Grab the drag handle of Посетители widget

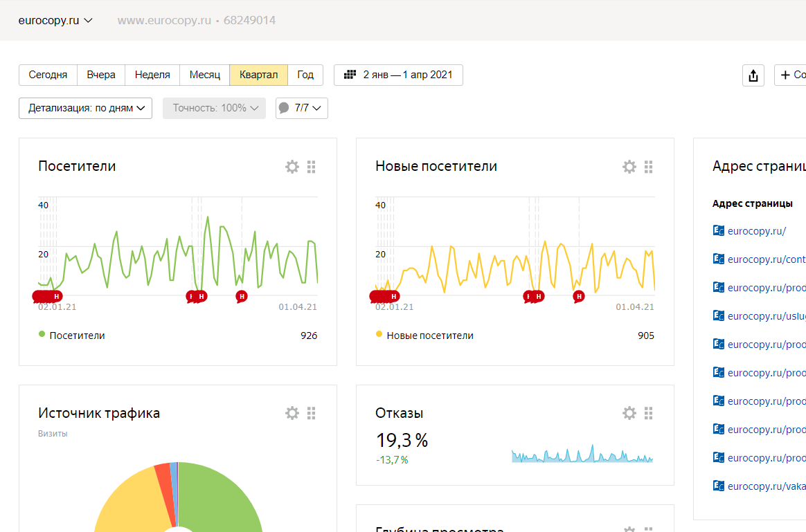[312, 166]
